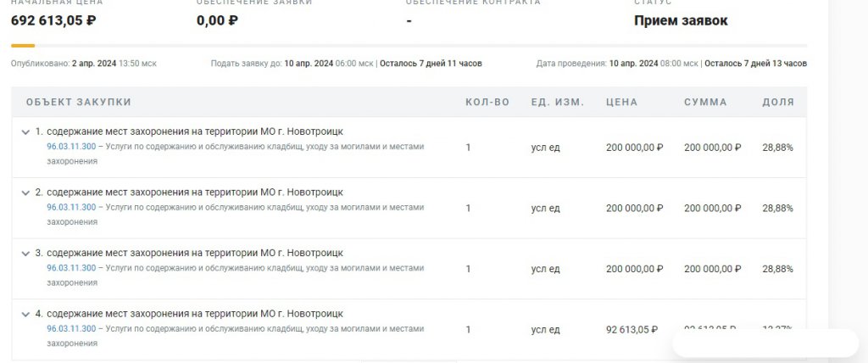Click the white rounded overlay box at bottom right
868x363 pixels.
tap(765, 343)
